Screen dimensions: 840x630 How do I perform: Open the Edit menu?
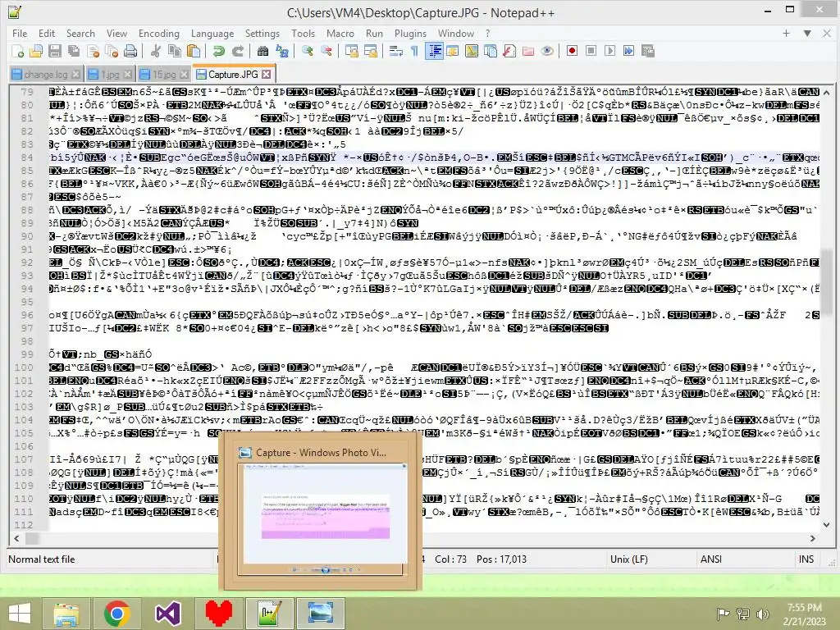click(x=47, y=33)
